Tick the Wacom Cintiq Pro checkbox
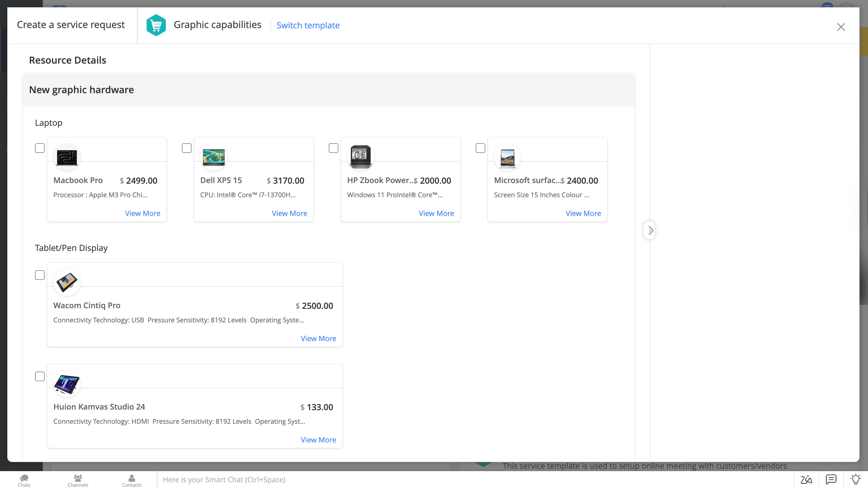Screen dimensions: 868x488 click(x=40, y=275)
